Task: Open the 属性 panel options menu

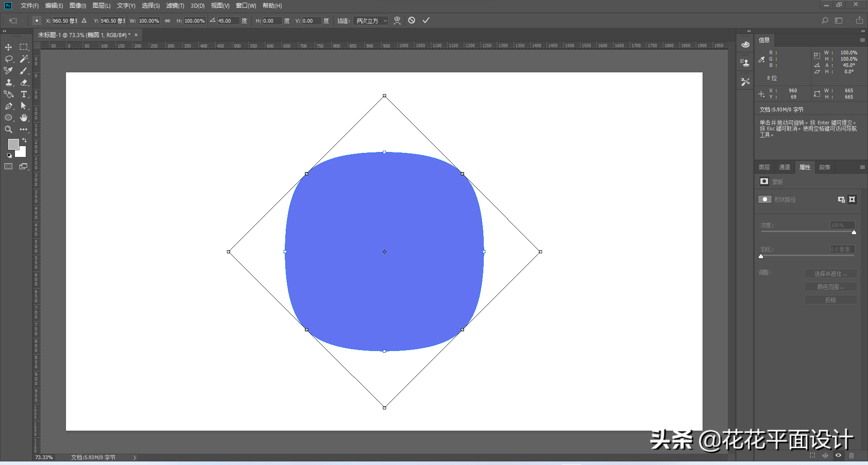Action: pyautogui.click(x=862, y=167)
